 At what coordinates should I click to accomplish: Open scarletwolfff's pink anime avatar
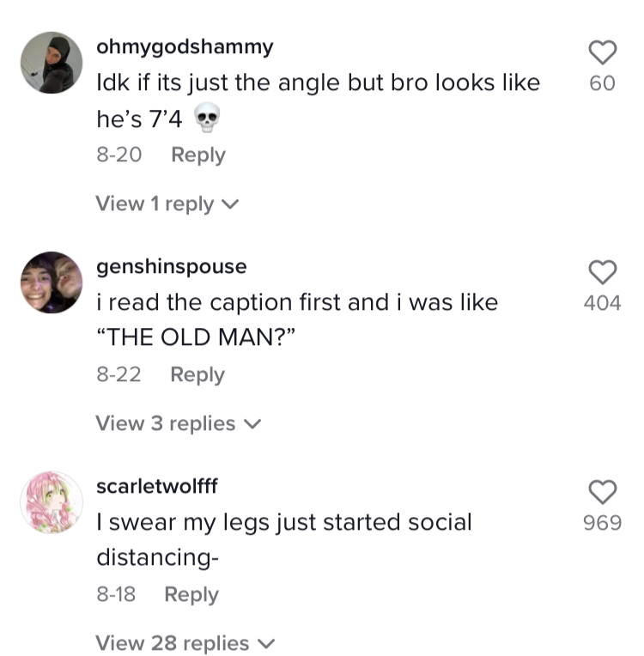(x=52, y=502)
